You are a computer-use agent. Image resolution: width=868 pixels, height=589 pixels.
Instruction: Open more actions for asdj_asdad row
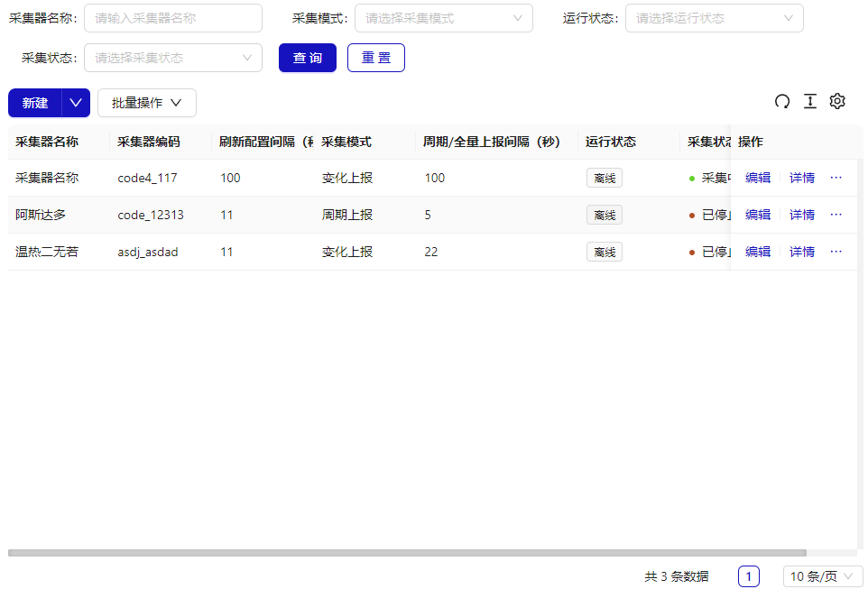tap(836, 252)
